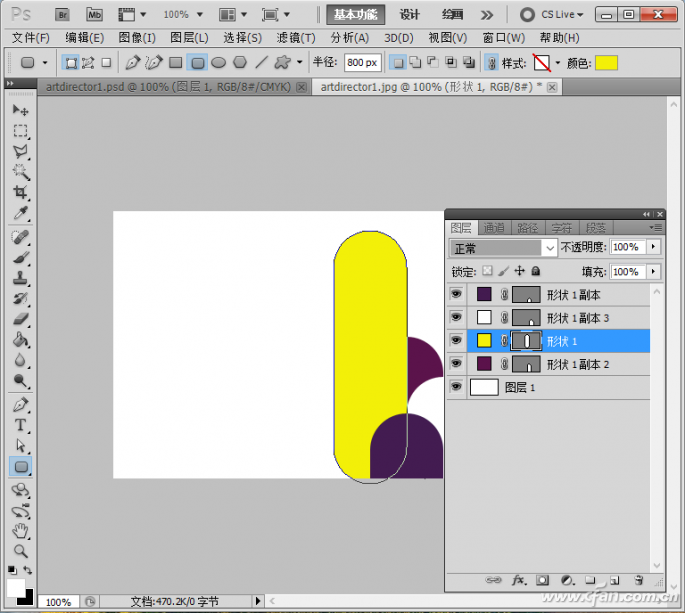685x613 pixels.
Task: Select the Move tool
Action: coord(20,110)
